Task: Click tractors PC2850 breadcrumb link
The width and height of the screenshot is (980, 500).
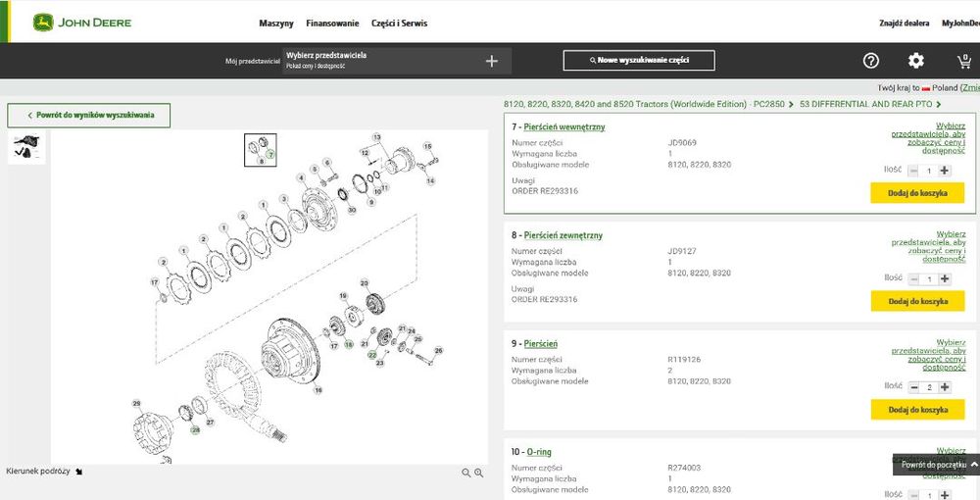Action: 644,104
